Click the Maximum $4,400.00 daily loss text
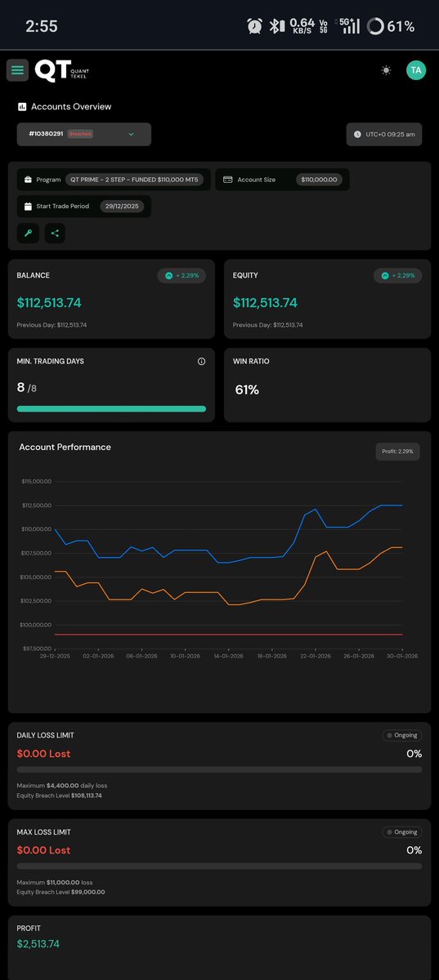Image resolution: width=439 pixels, height=980 pixels. pyautogui.click(x=62, y=786)
